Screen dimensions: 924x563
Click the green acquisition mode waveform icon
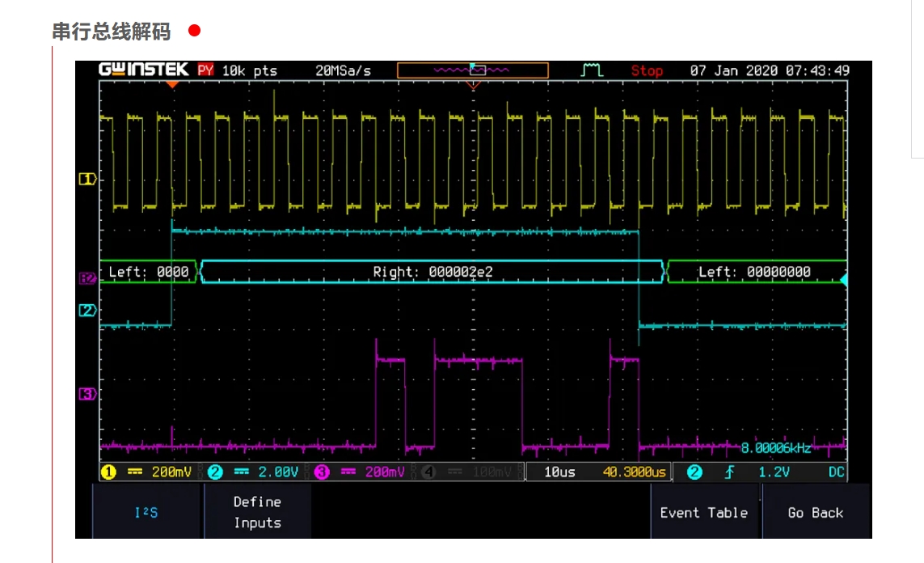point(593,70)
